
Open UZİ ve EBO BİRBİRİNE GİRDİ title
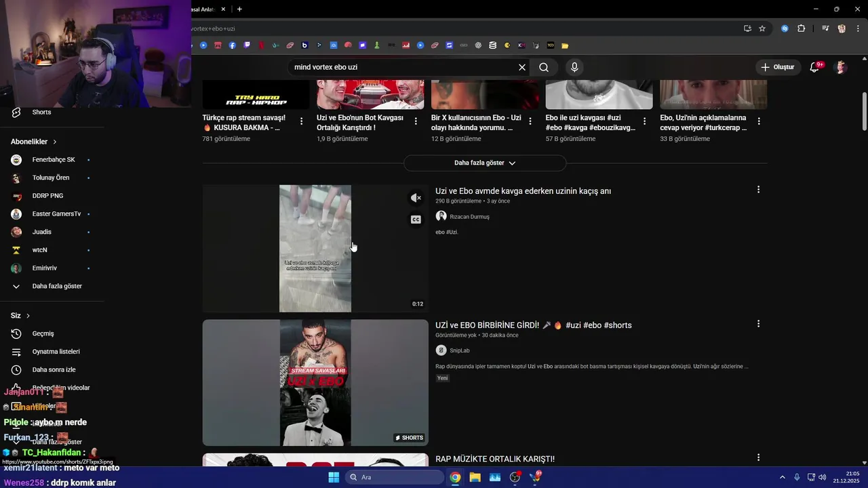[x=534, y=325]
